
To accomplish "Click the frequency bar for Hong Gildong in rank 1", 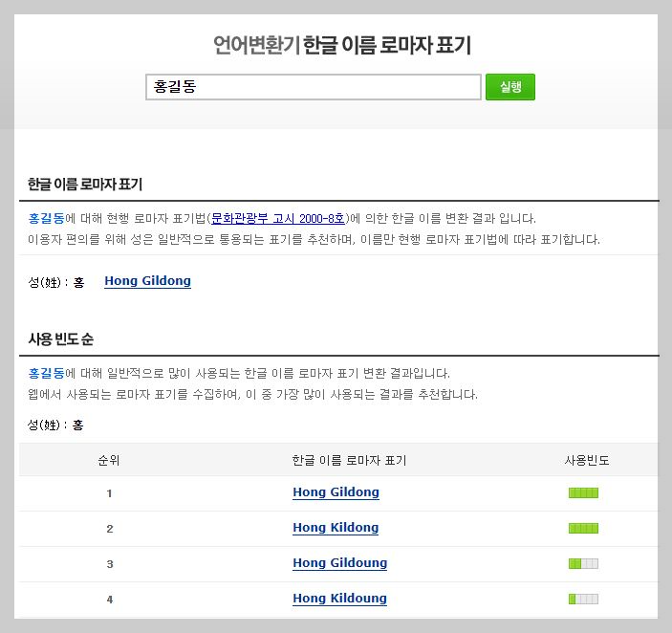I will (x=583, y=492).
